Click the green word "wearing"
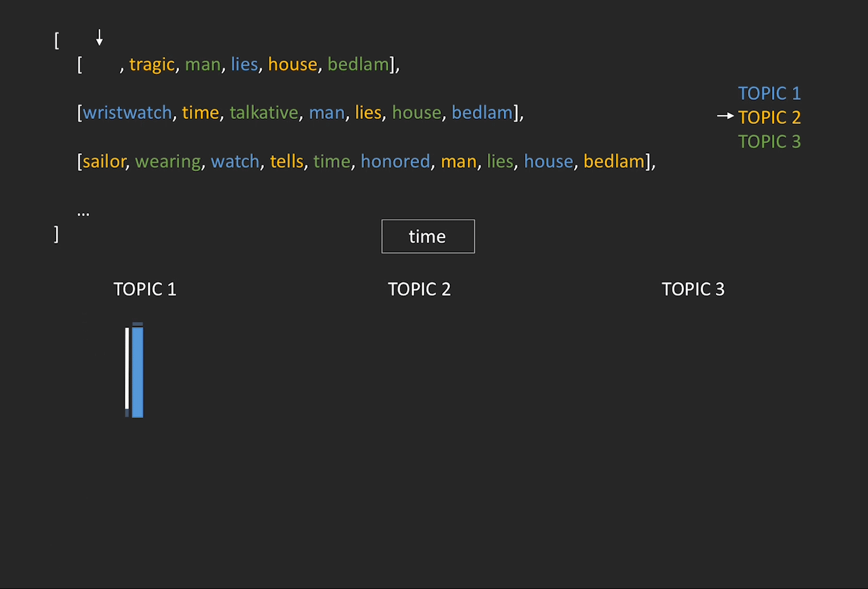Viewport: 868px width, 589px height. point(168,162)
